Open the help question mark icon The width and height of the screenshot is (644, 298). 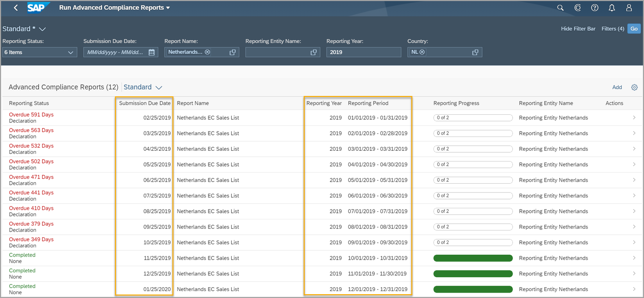pyautogui.click(x=595, y=8)
